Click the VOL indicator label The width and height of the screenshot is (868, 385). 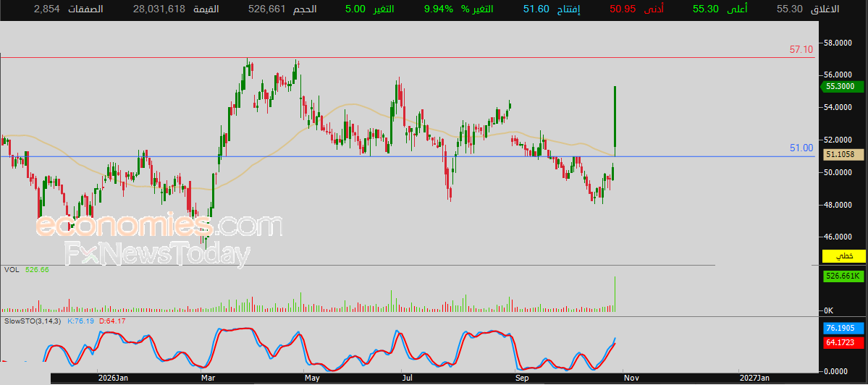click(11, 269)
